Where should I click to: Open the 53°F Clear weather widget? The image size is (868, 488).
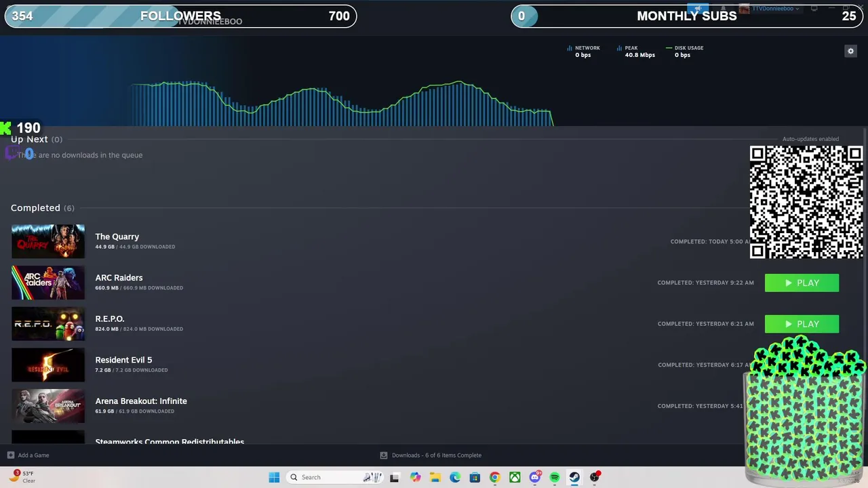[x=22, y=477]
